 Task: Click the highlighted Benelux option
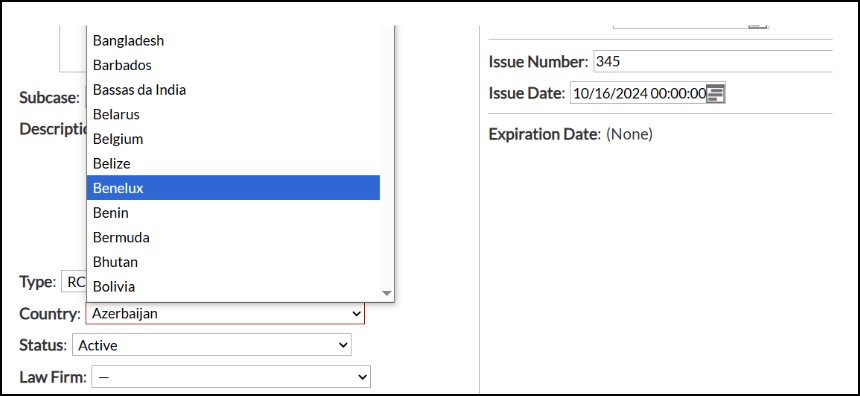(x=233, y=188)
